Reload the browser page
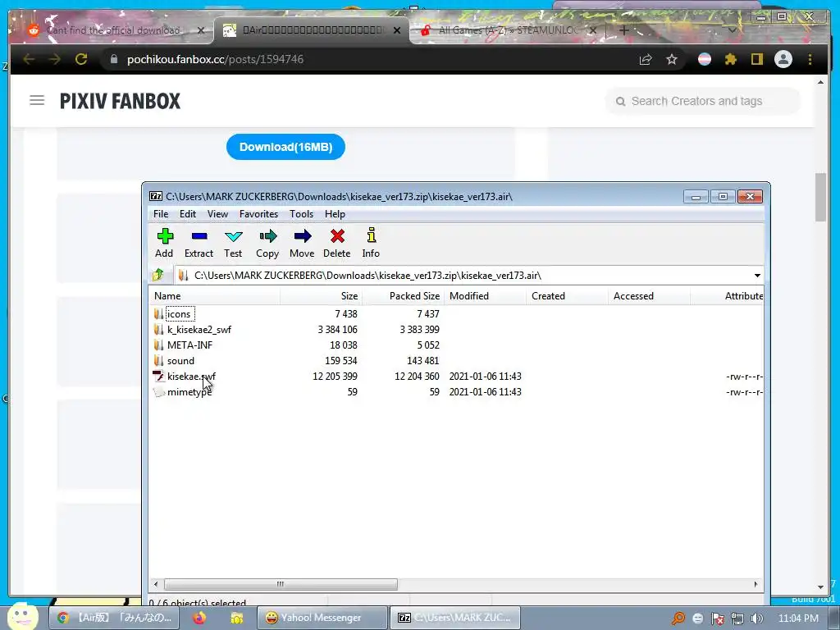840x630 pixels. (x=81, y=59)
